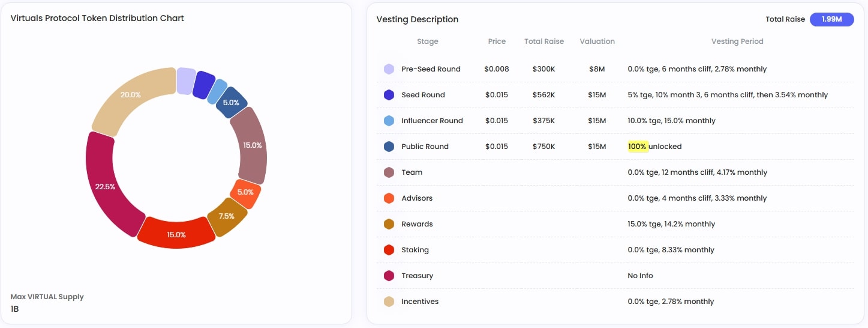Screen dimensions: 868x328
Task: Select the unlabeled lavender donut segment
Action: 186,81
